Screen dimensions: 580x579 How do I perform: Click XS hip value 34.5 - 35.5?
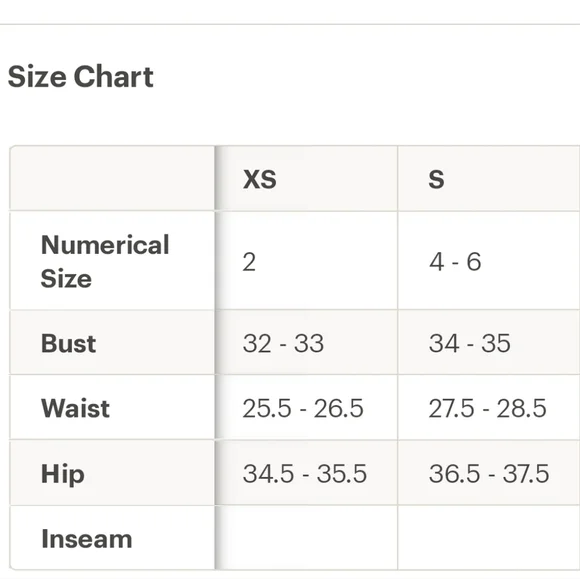[x=305, y=474]
